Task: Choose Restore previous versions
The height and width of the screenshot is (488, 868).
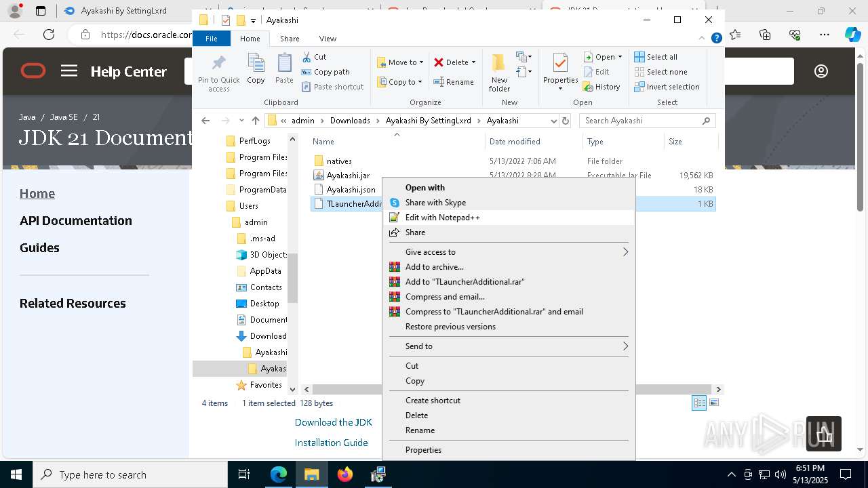Action: (509, 327)
